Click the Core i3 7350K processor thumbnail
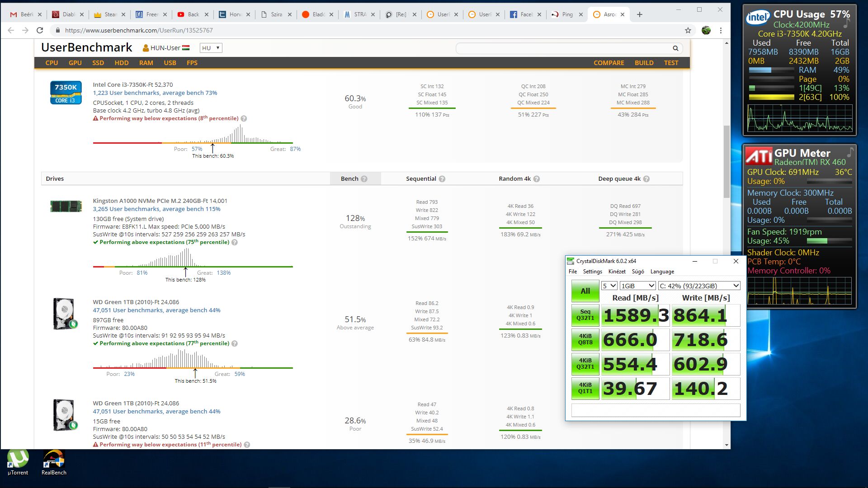Viewport: 868px width, 488px height. pos(66,93)
